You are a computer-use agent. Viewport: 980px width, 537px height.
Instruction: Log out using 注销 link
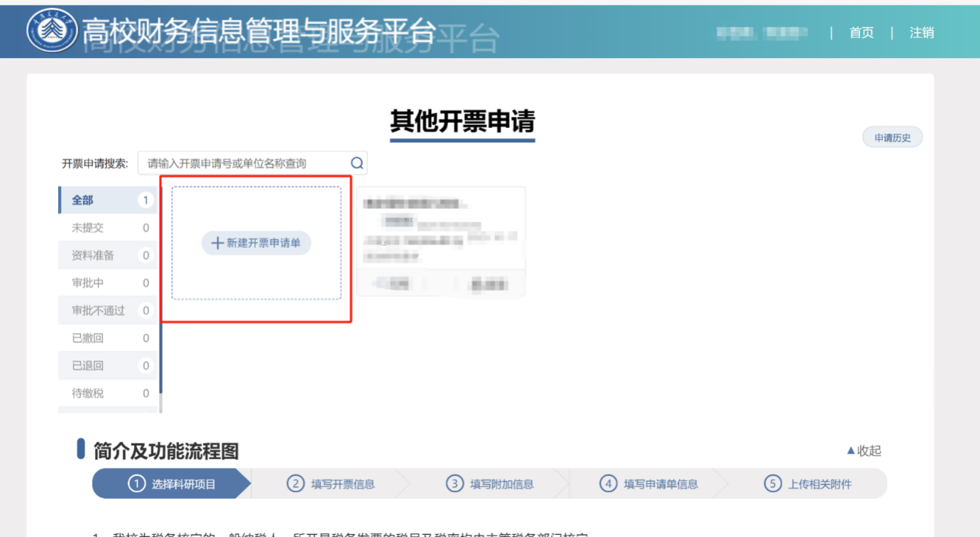click(x=922, y=33)
